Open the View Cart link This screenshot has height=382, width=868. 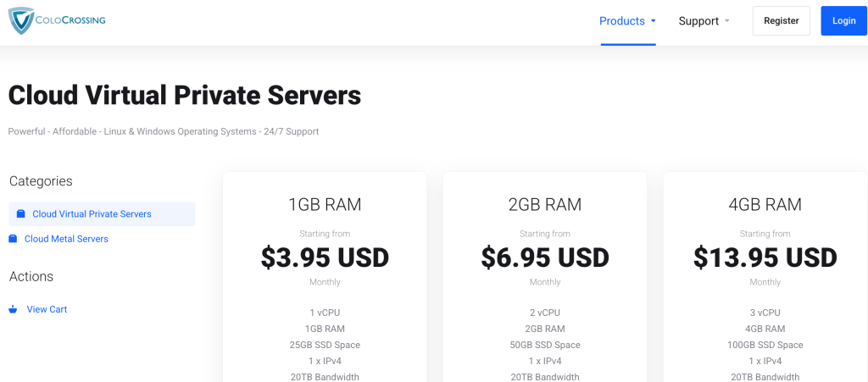point(47,309)
